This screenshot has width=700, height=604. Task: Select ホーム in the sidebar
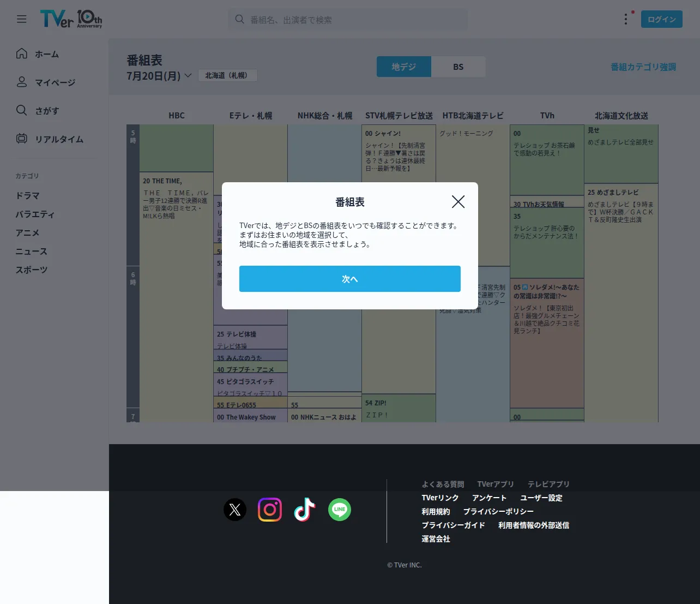click(47, 54)
